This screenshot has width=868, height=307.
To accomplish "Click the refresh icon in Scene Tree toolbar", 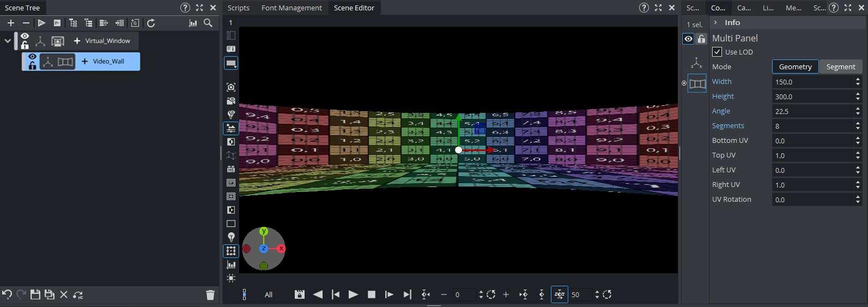I will [x=151, y=23].
